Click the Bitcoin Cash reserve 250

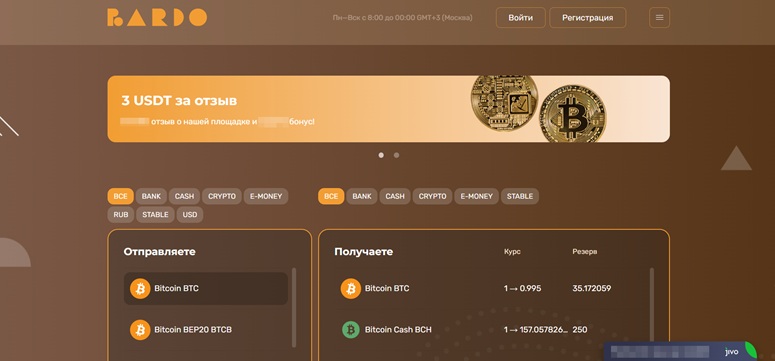(x=580, y=329)
